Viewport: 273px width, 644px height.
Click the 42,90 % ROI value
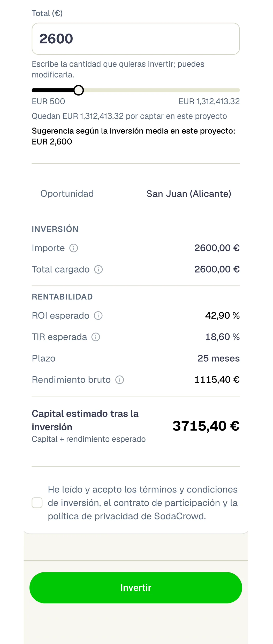222,315
